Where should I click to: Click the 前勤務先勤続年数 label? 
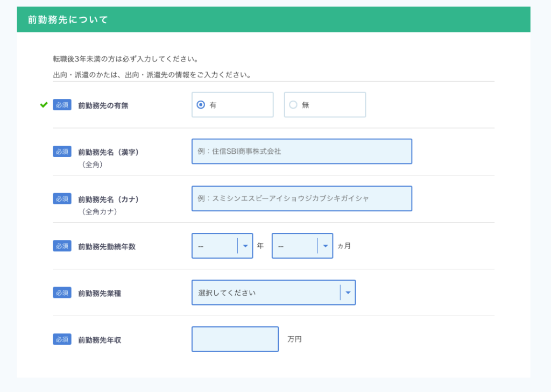pyautogui.click(x=107, y=247)
